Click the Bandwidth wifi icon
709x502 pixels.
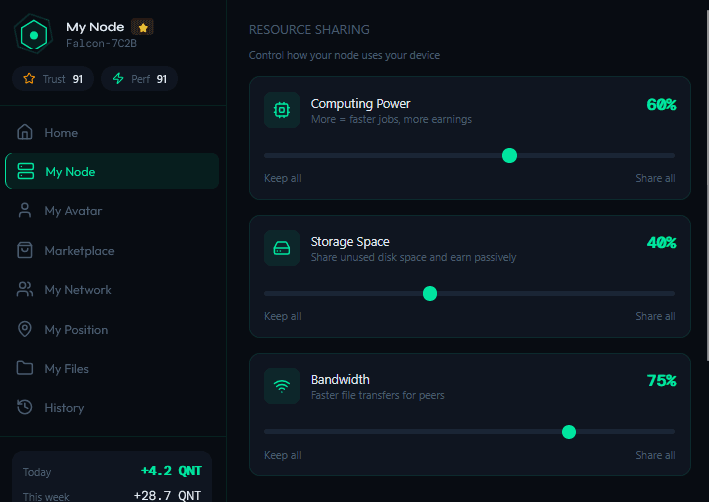coord(282,386)
